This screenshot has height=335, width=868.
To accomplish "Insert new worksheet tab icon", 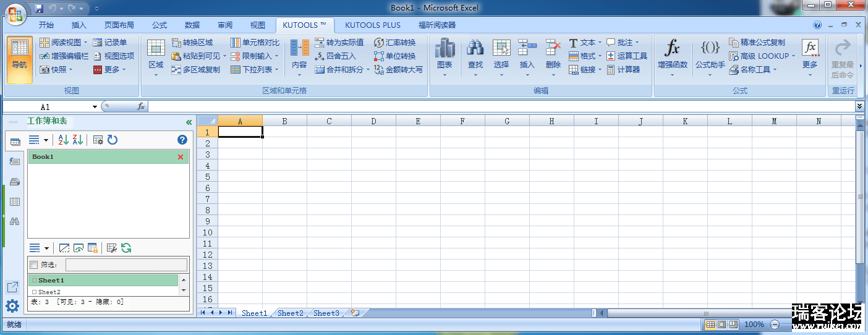I will (x=355, y=313).
